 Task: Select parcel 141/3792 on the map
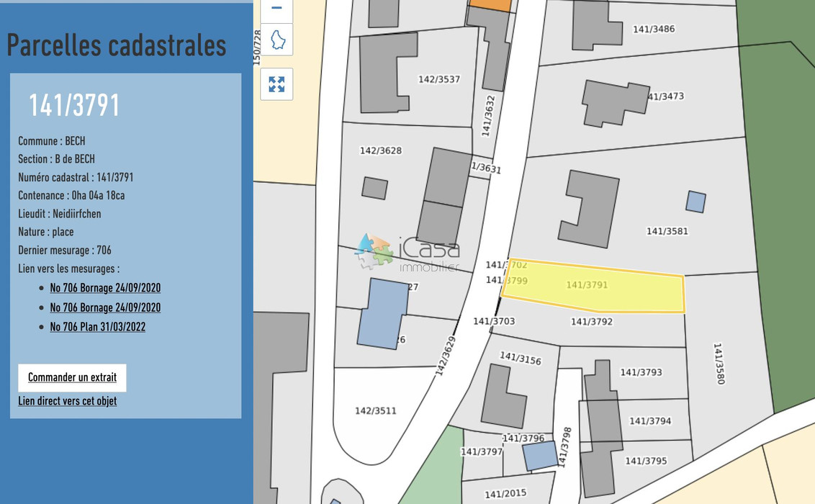[590, 322]
